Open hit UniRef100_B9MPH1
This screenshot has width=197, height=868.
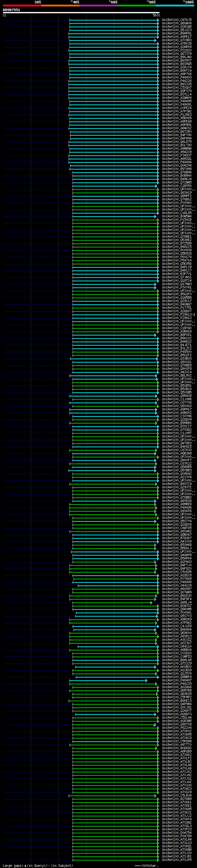[x=177, y=33]
